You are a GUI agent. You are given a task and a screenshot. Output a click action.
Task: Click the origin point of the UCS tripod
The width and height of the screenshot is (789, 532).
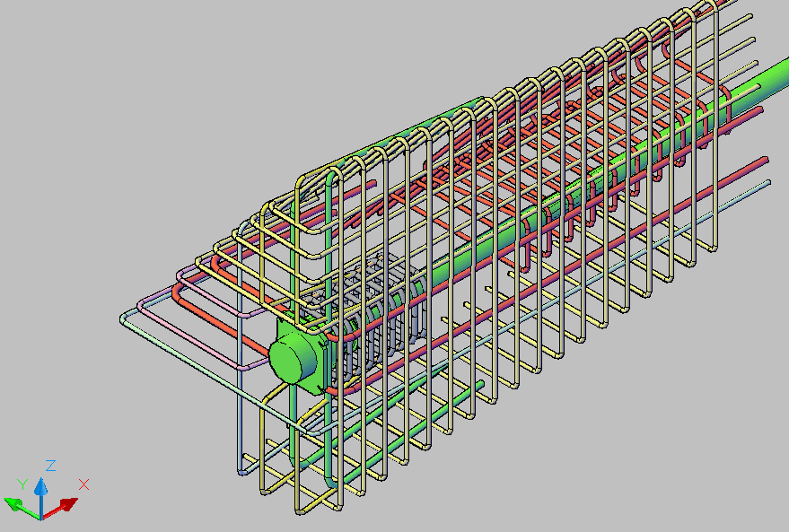tap(41, 519)
